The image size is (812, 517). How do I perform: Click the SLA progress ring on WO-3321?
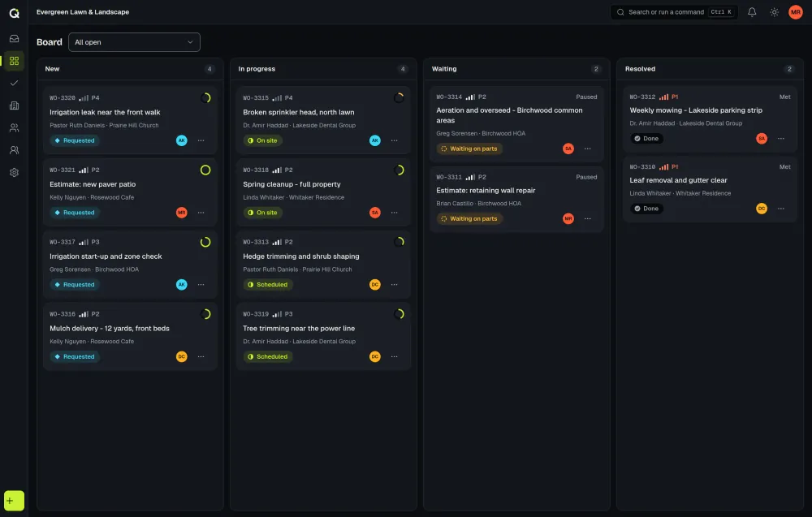click(205, 170)
